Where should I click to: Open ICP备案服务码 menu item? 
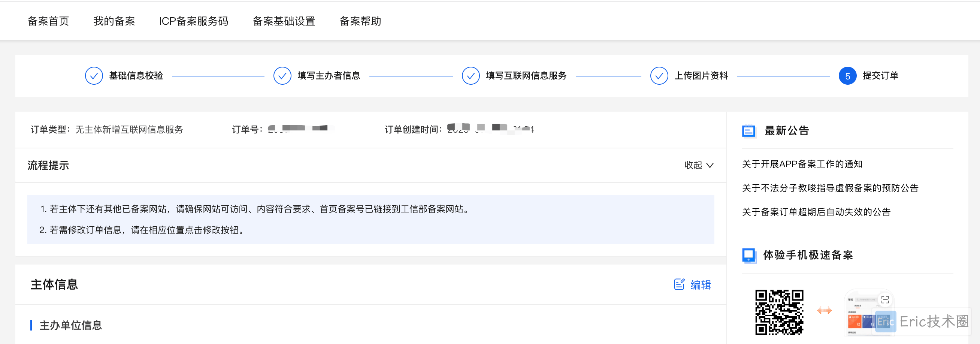(194, 21)
